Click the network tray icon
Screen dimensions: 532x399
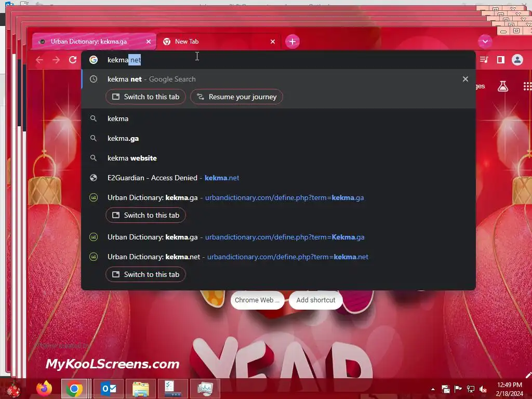[471, 389]
